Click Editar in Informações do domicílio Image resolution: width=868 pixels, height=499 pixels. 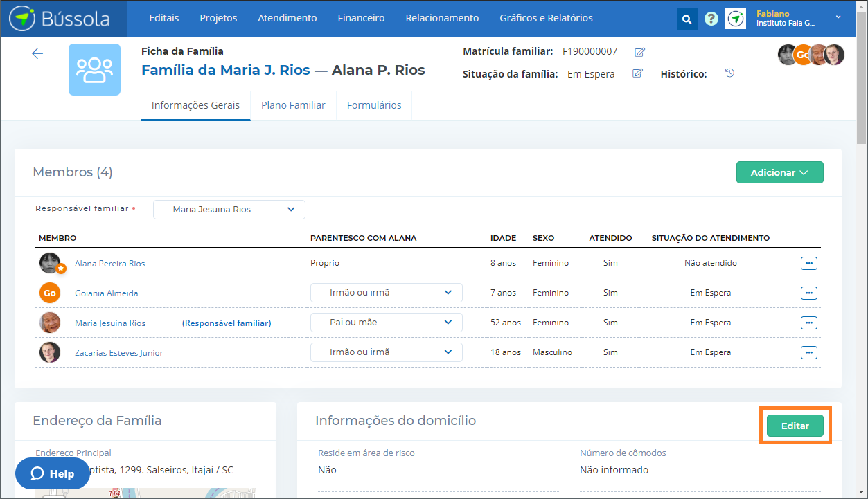coord(795,426)
